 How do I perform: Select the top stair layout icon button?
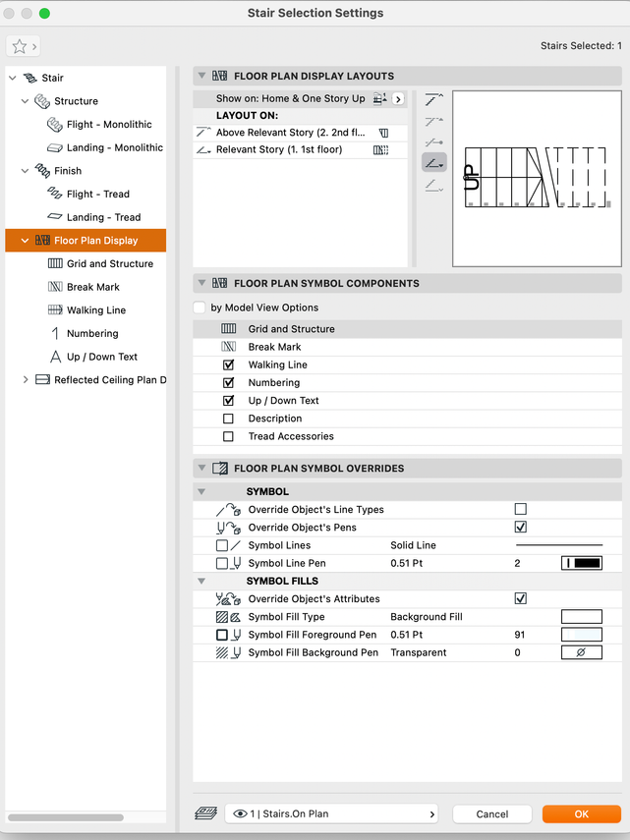coord(433,99)
